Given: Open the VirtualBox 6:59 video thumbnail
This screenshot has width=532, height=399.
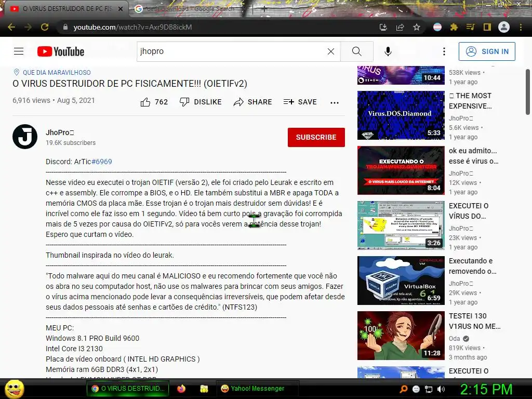Looking at the screenshot, I should pos(401,280).
